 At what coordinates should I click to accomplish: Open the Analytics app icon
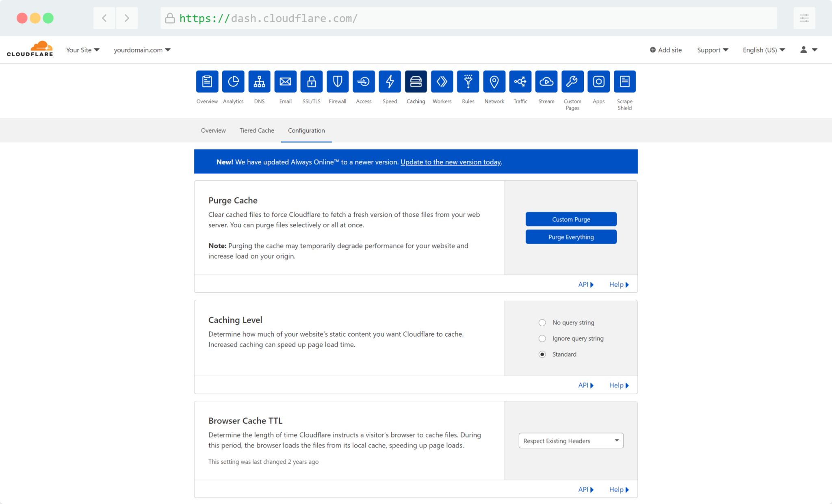[233, 82]
